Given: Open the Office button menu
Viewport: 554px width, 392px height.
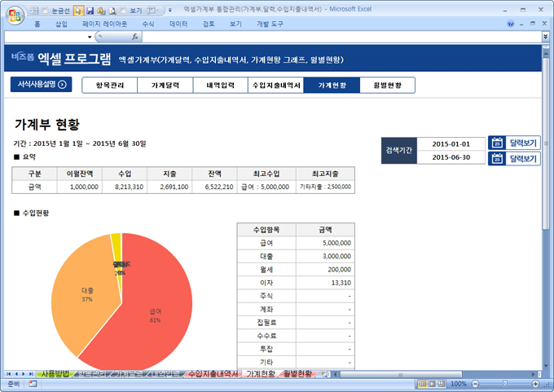Looking at the screenshot, I should pyautogui.click(x=15, y=15).
